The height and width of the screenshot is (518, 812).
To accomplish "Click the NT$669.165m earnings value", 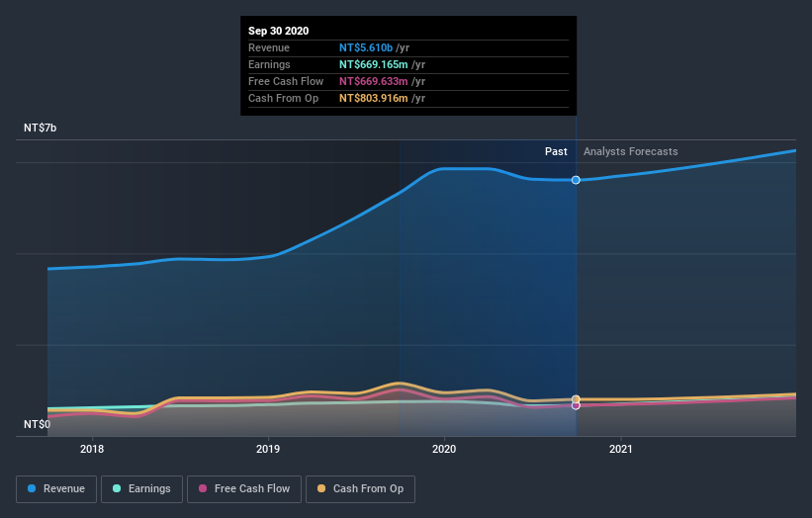I will pos(374,64).
